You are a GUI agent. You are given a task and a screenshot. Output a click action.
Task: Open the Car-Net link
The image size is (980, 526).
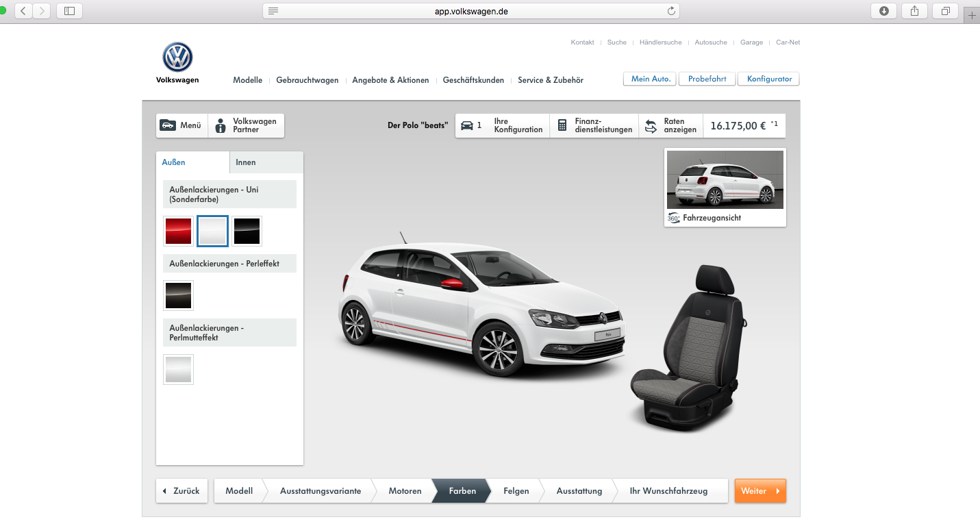pyautogui.click(x=788, y=42)
